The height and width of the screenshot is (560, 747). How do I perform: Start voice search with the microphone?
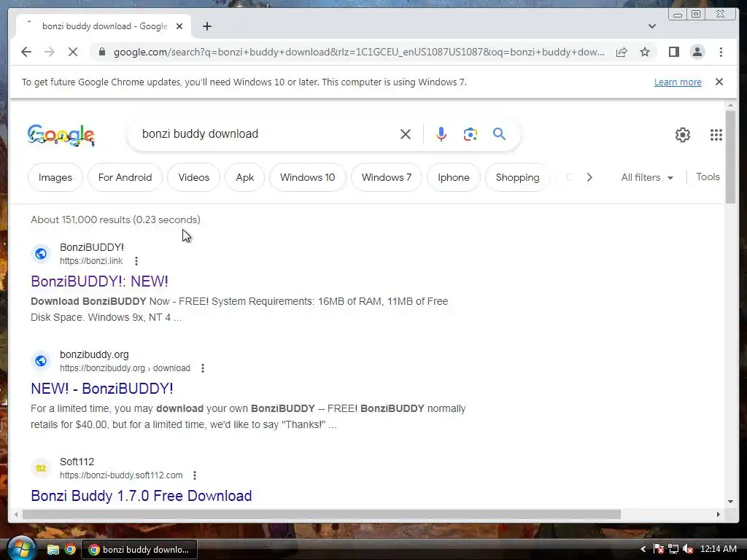[441, 134]
